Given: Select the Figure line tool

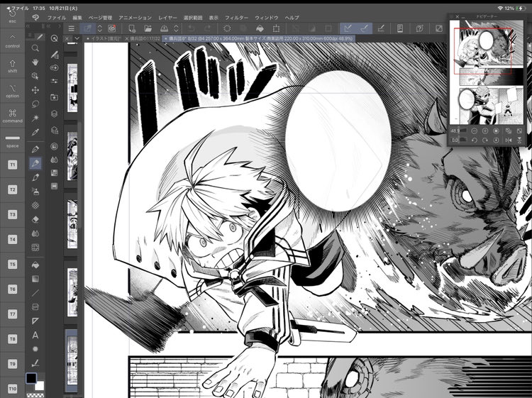Looking at the screenshot, I should 35,293.
